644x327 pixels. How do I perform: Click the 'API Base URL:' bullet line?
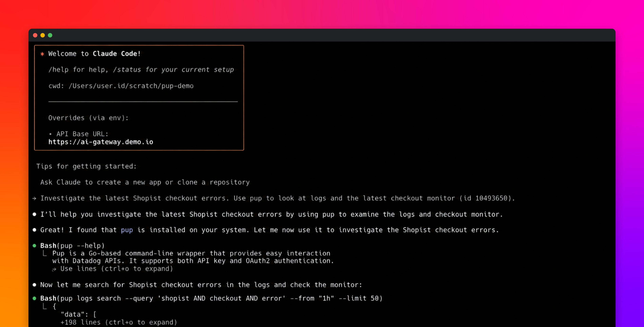78,134
